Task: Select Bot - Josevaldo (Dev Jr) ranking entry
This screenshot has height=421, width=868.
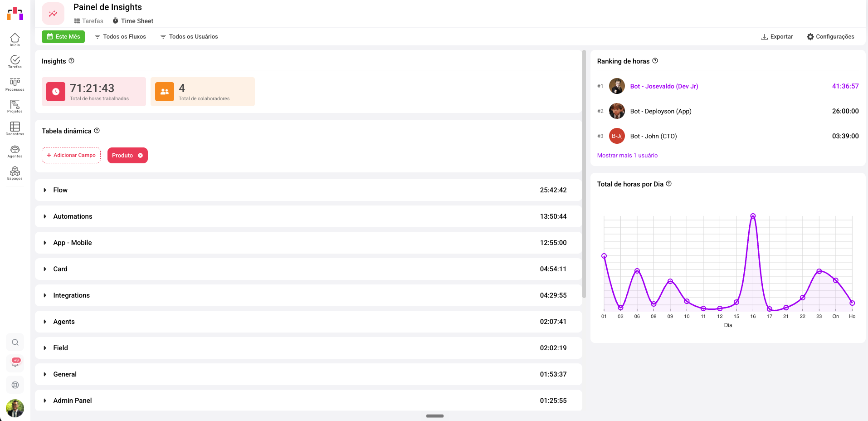Action: (728, 86)
